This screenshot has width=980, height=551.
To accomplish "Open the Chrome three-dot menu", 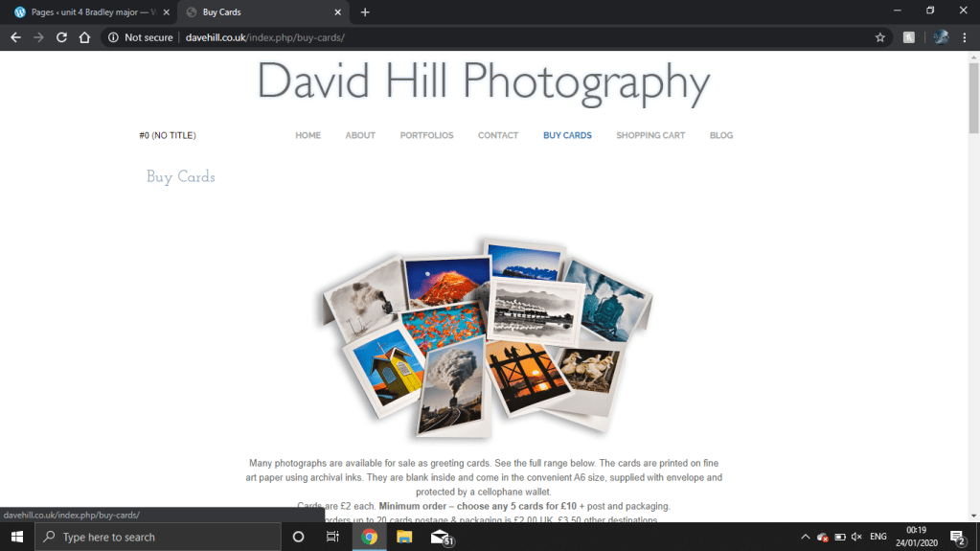I will point(967,37).
